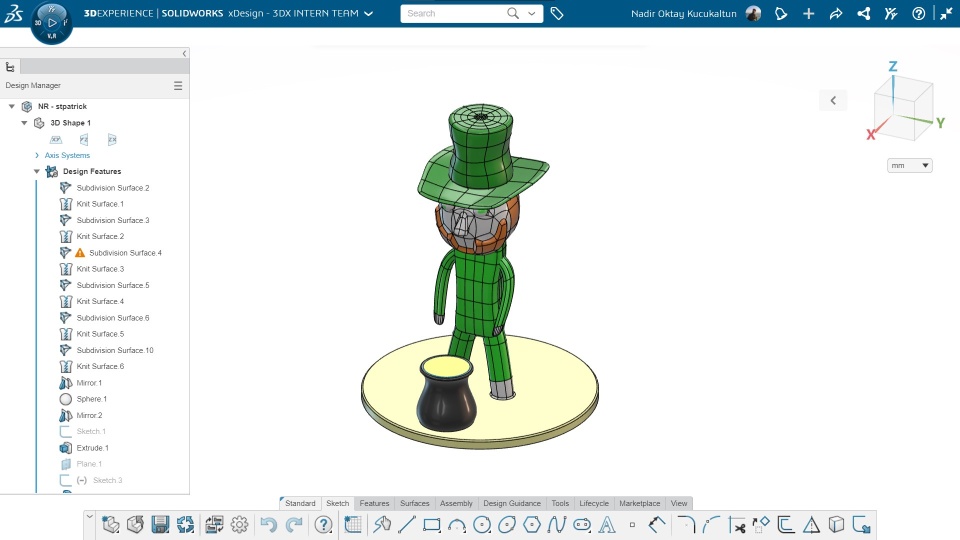
Task: Select the Trim scissors tool
Action: tap(737, 525)
